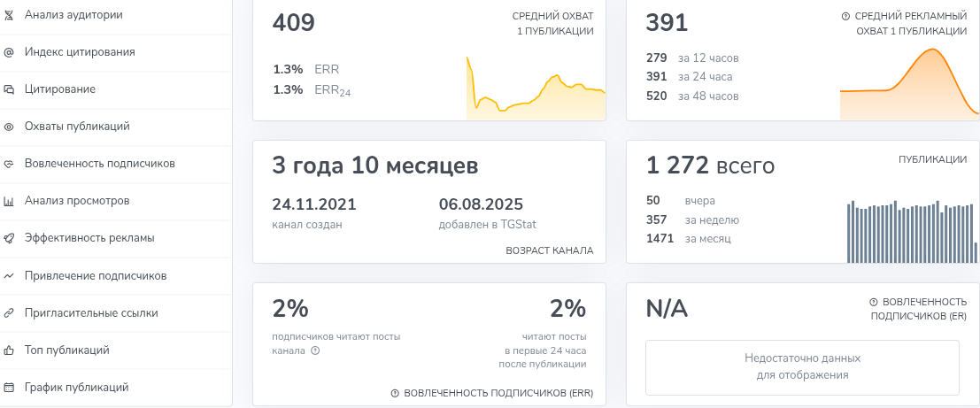This screenshot has height=408, width=980.
Task: Click the 1.3% ERR24 value row
Action: [312, 90]
